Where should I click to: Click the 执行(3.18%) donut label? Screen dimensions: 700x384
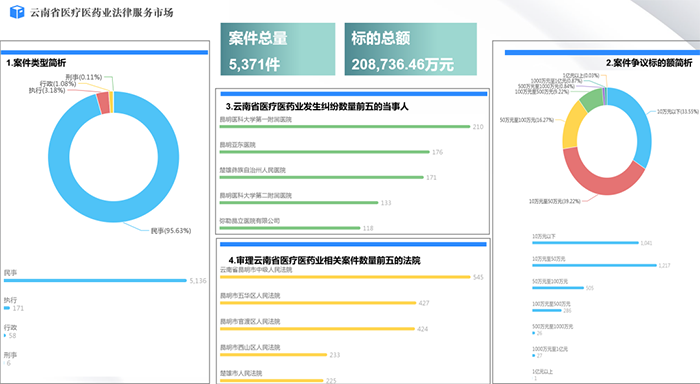tap(47, 91)
